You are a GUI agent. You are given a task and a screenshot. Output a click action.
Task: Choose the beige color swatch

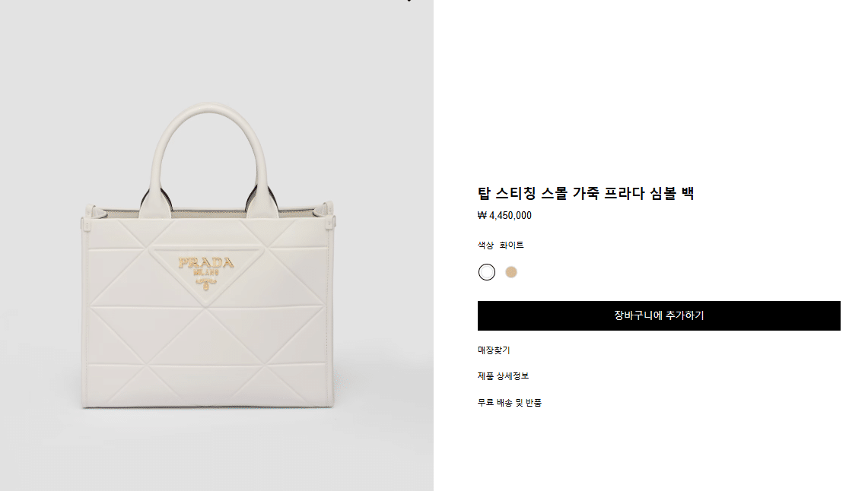point(511,272)
